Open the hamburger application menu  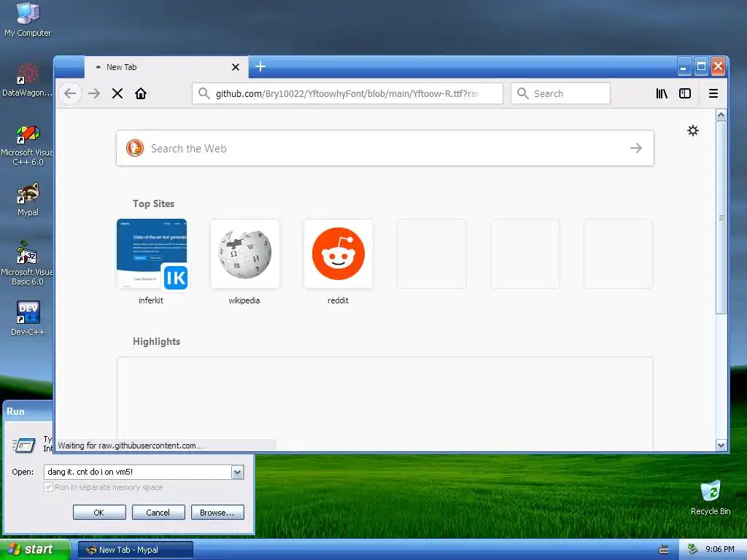[x=713, y=93]
